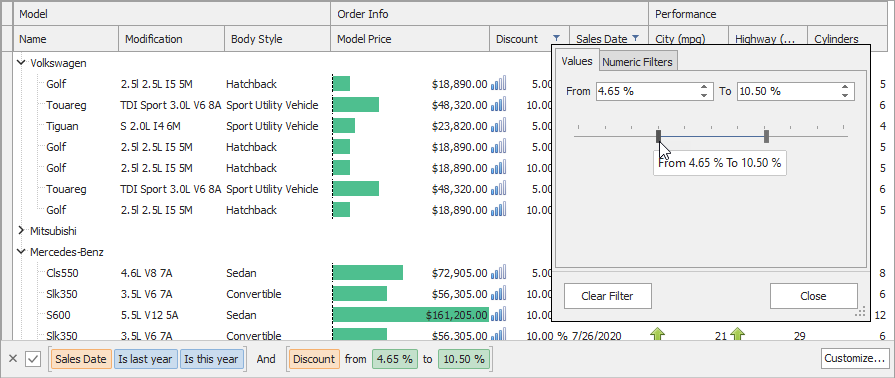Click the $72,905.00 price value
Image resolution: width=895 pixels, height=378 pixels.
coord(459,273)
